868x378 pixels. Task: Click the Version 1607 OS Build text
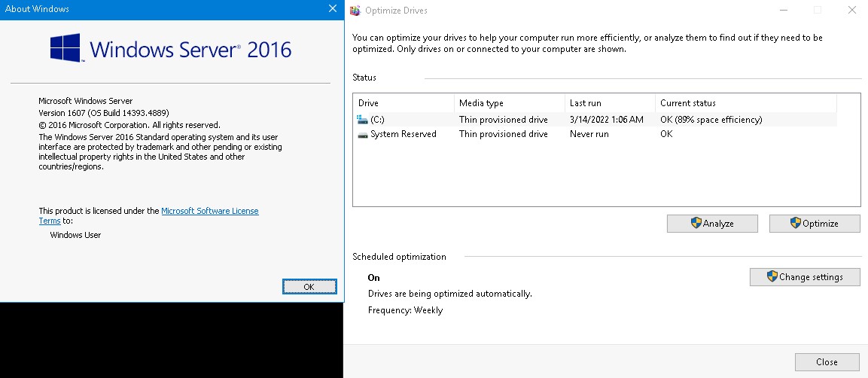coord(104,113)
